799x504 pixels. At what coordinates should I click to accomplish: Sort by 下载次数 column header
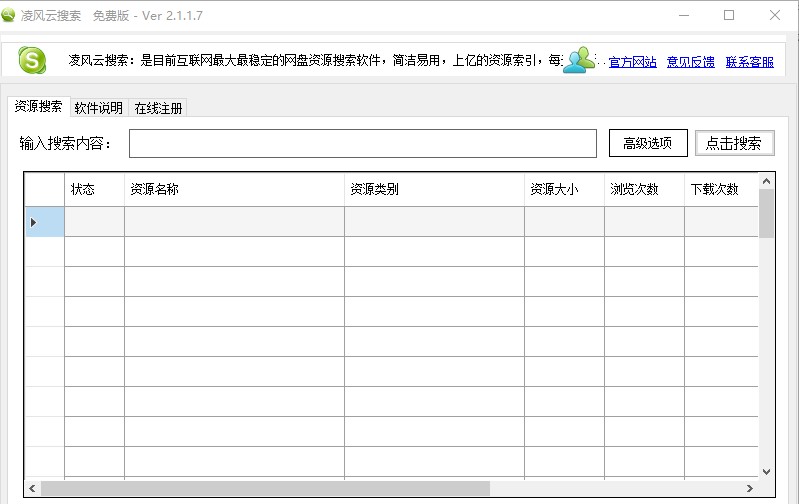click(721, 190)
